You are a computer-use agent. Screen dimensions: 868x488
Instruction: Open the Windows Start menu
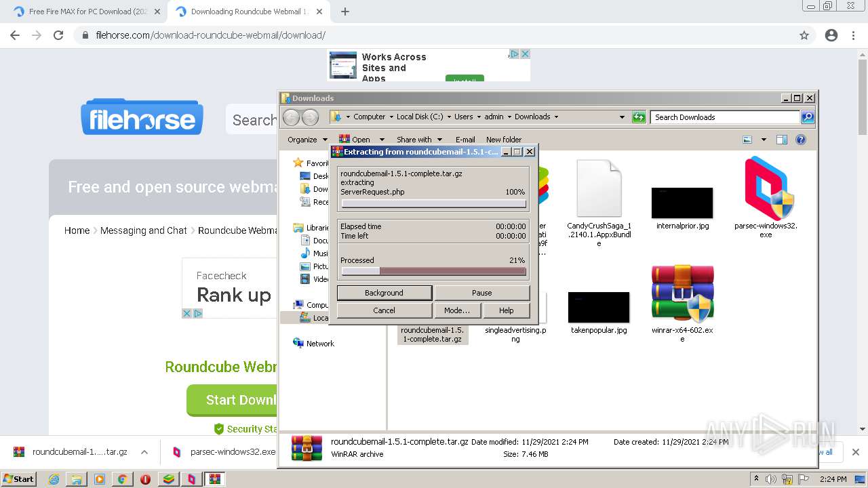(18, 479)
